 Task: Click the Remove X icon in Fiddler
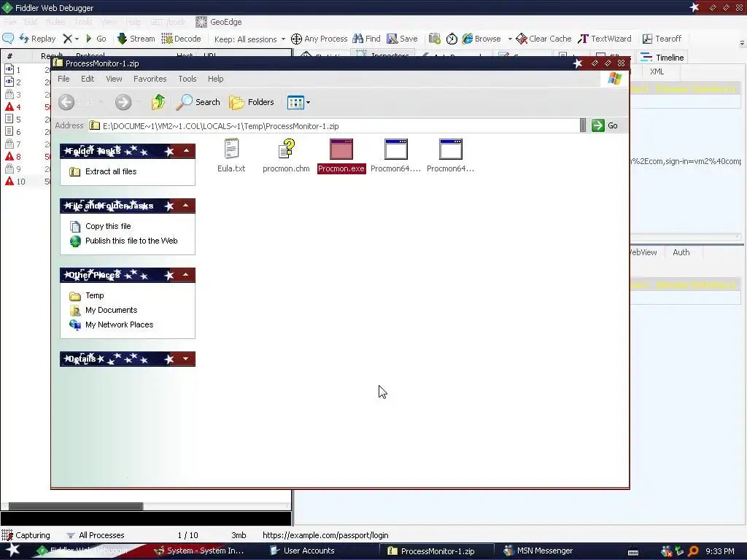coord(68,39)
